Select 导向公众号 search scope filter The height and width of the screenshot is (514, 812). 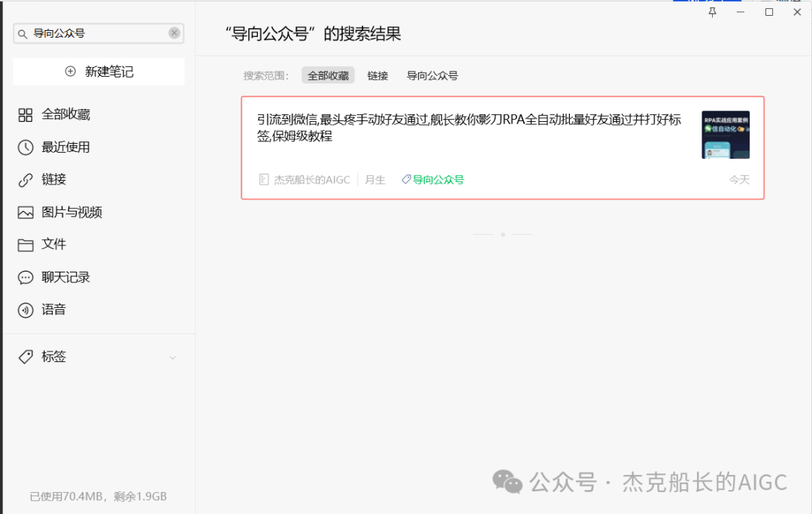tap(432, 76)
